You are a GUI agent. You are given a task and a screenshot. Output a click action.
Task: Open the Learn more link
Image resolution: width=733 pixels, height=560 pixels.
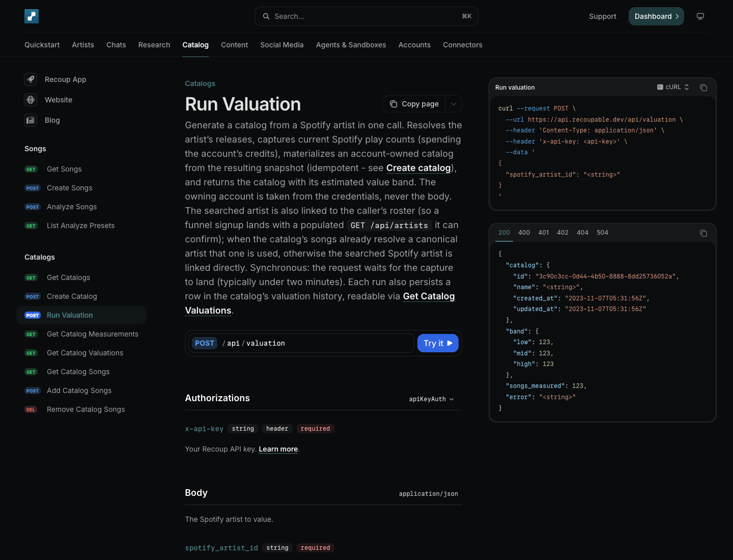278,449
